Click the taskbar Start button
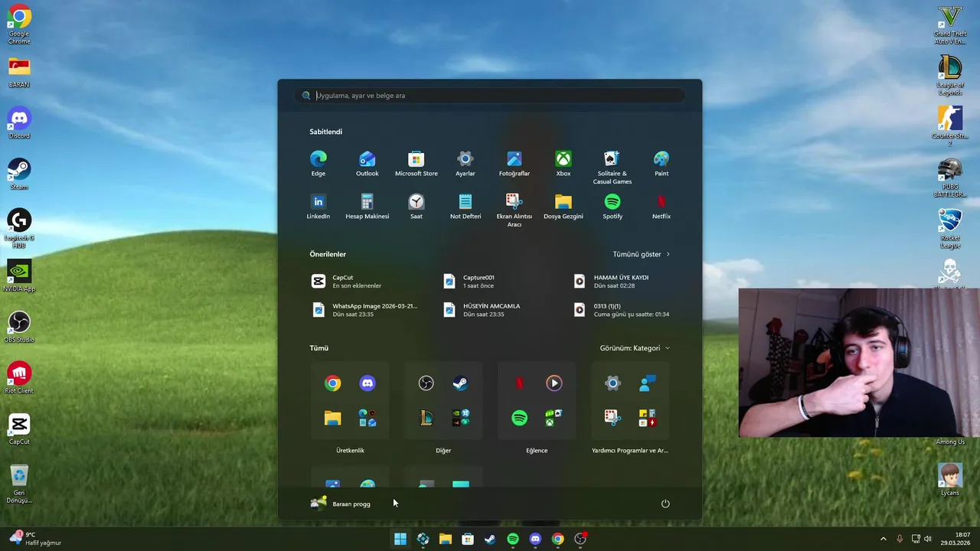 click(400, 539)
